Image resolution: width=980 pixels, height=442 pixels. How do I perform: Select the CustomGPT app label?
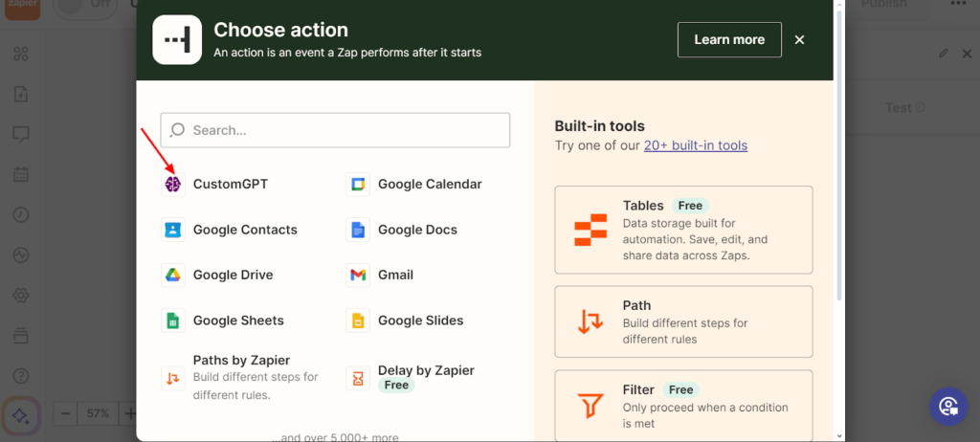[231, 185]
